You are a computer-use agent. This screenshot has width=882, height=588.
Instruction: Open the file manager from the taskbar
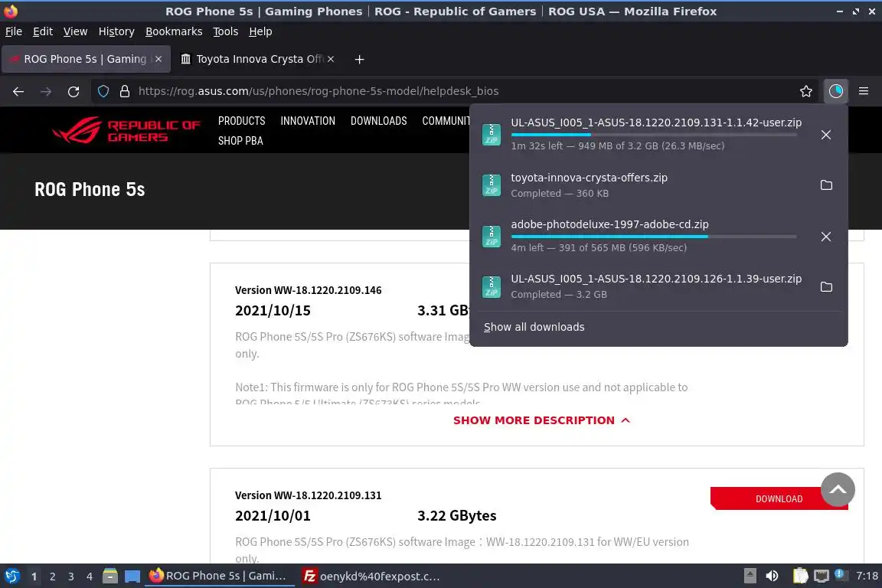click(110, 577)
